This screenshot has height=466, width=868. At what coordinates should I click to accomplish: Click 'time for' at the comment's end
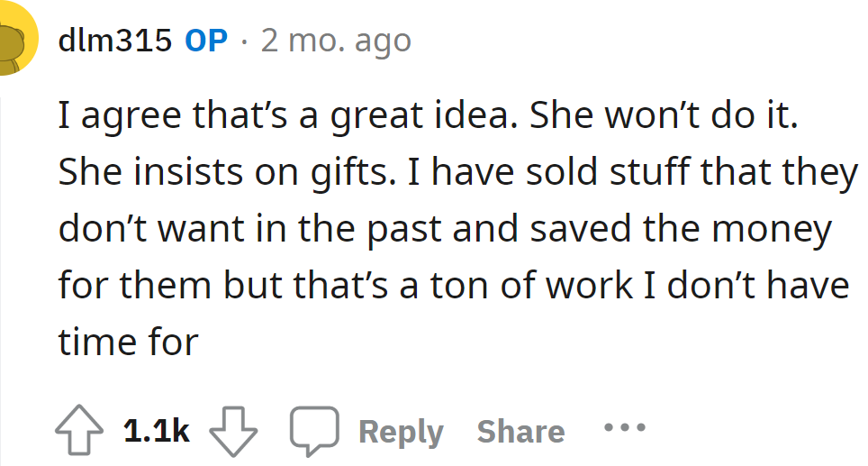[x=128, y=342]
